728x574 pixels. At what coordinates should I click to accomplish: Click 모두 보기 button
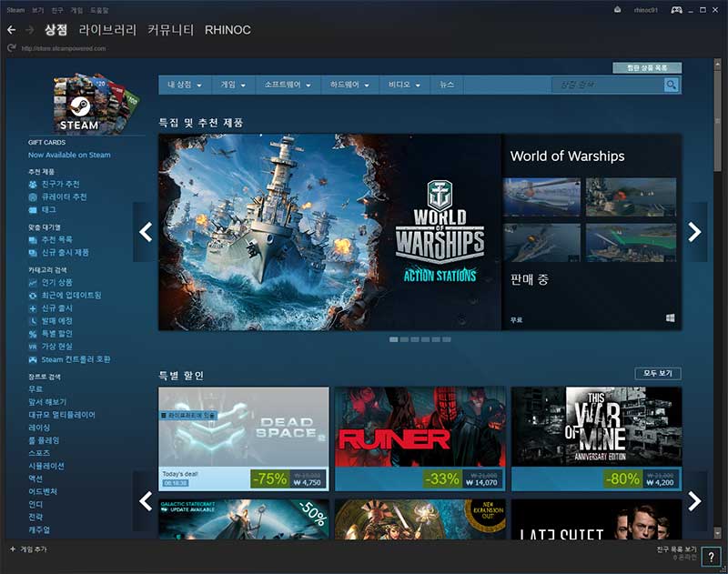click(658, 374)
